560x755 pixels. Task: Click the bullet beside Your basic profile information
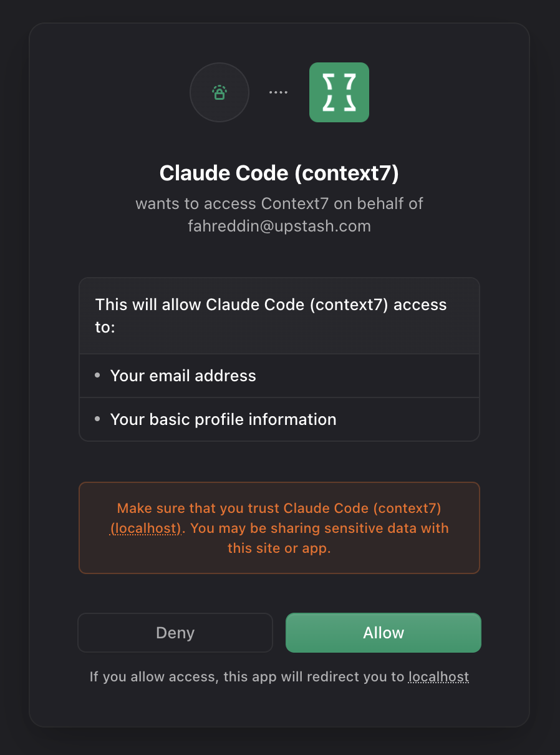97,419
